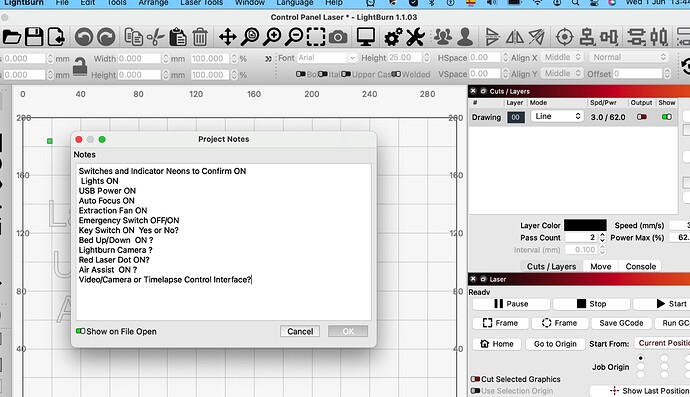Click inside the Notes text area

click(224, 242)
